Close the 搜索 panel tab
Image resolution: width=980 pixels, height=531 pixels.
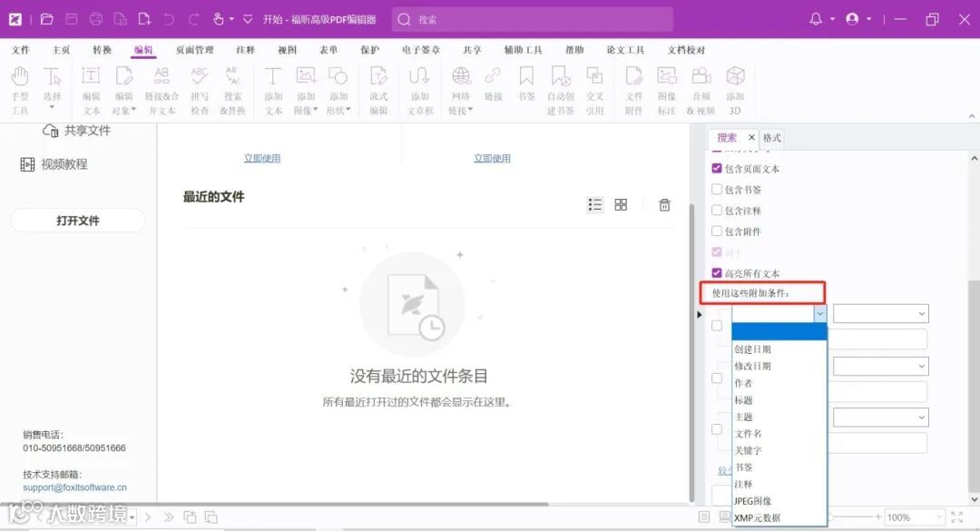pos(751,137)
